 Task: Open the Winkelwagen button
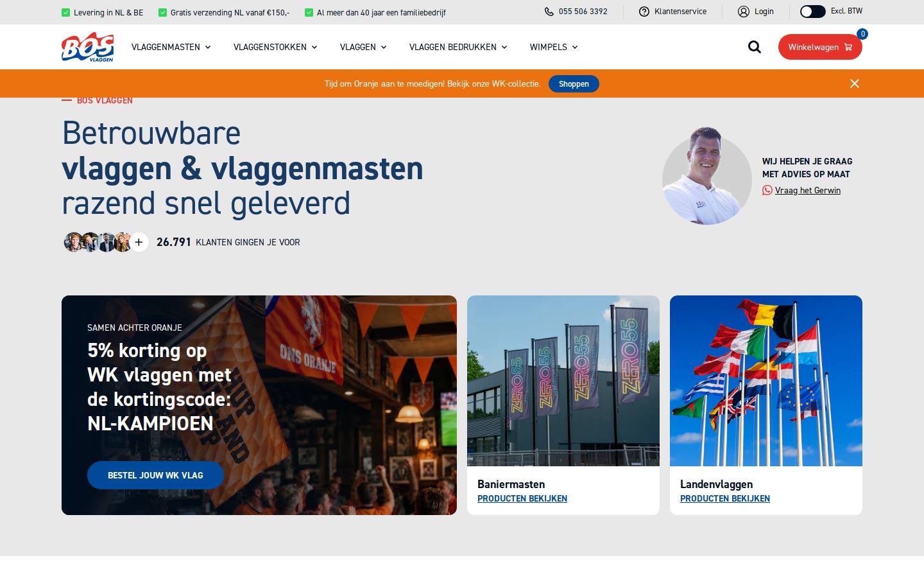(x=820, y=47)
